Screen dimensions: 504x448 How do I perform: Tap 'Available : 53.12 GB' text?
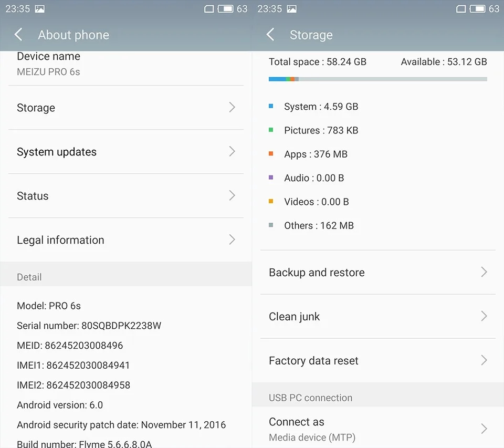click(444, 62)
